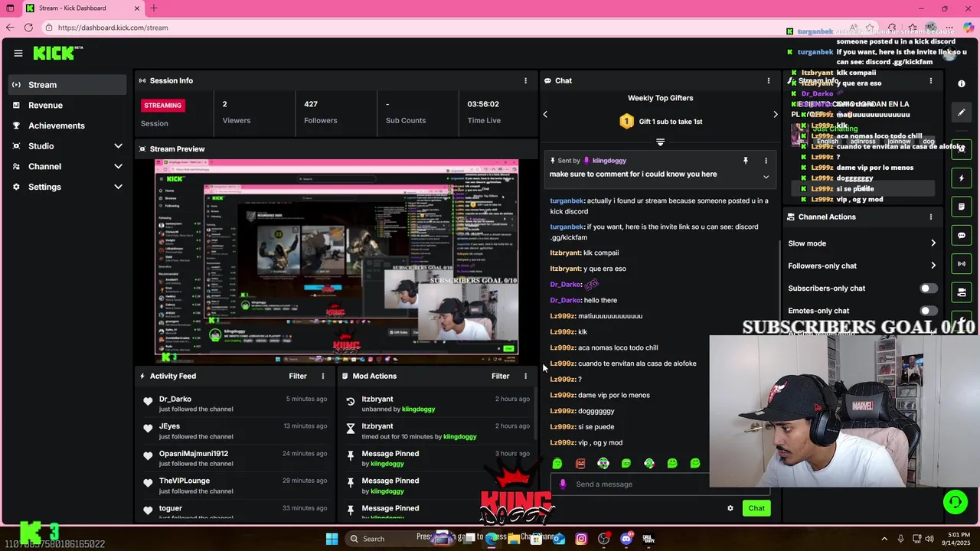Screen dimensions: 980x551
Task: Click TheVIPLounge in Activity Feed
Action: click(185, 481)
